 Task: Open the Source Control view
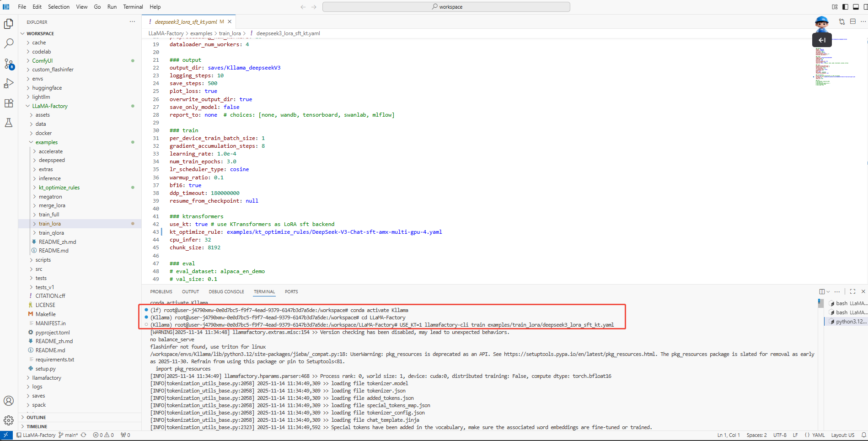[x=9, y=64]
